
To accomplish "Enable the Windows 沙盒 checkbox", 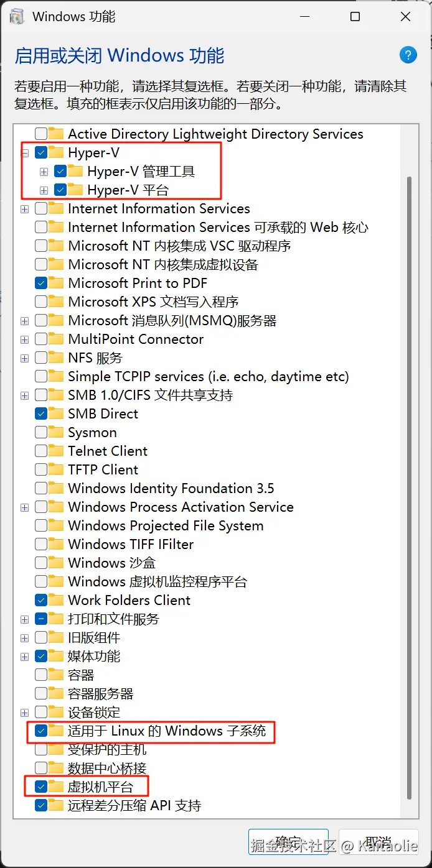I will pyautogui.click(x=41, y=563).
